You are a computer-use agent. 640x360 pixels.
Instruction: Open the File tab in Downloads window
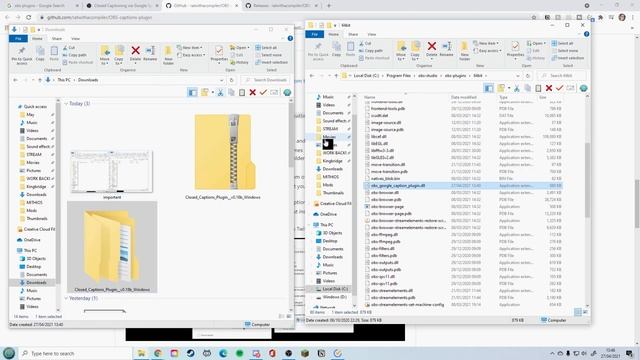point(18,38)
